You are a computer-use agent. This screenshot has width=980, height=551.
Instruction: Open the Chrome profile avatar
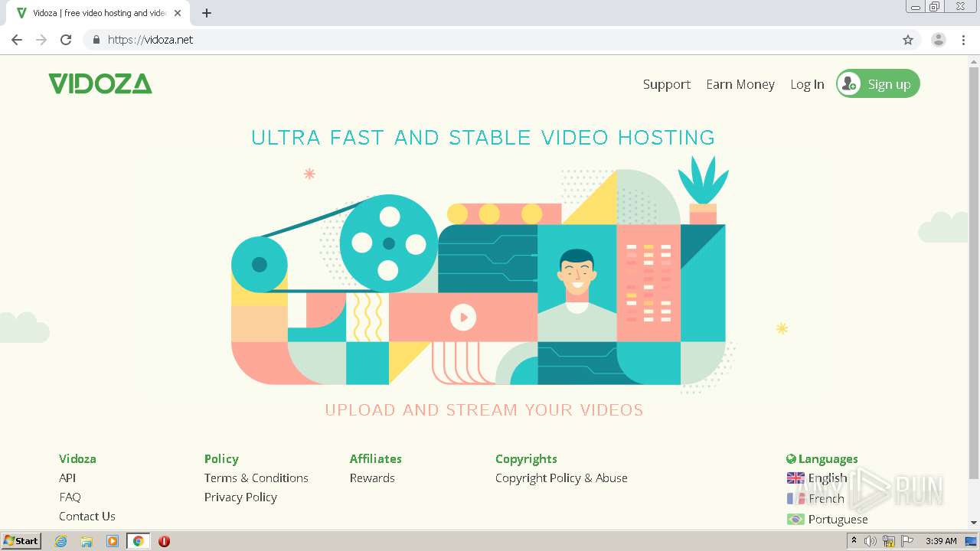pos(939,40)
